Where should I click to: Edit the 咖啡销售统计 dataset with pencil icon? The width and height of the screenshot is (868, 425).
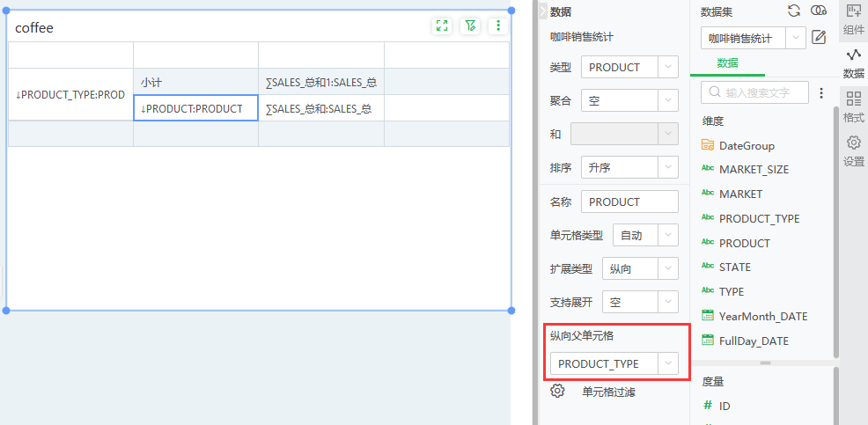[819, 38]
